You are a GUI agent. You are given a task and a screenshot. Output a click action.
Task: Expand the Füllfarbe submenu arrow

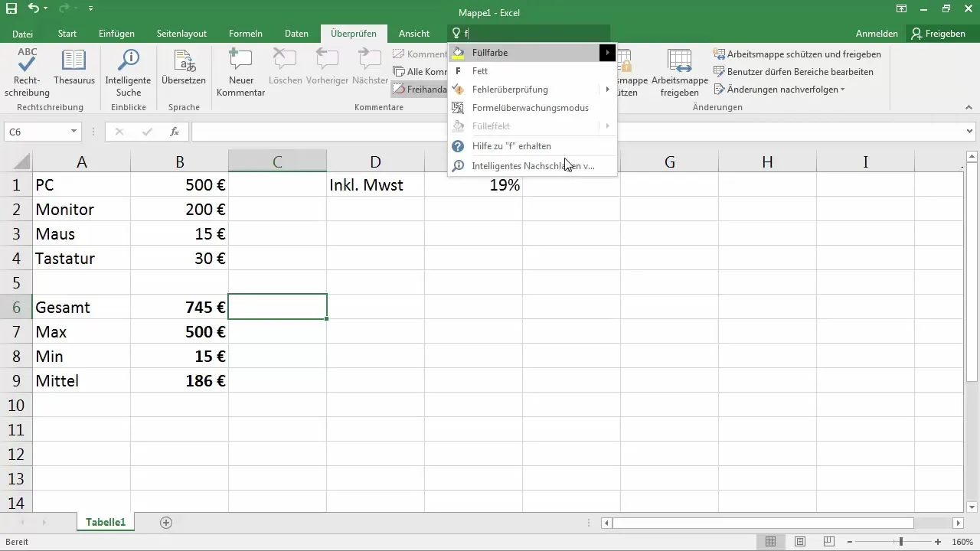[x=608, y=53]
